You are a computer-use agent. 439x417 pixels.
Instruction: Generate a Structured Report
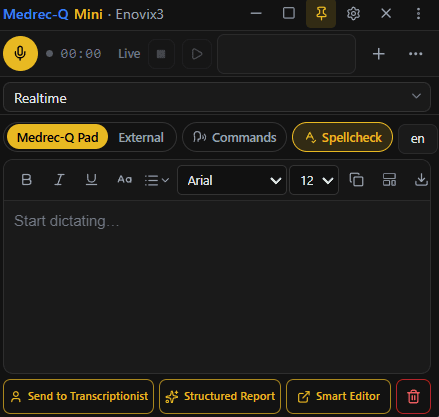pos(220,396)
